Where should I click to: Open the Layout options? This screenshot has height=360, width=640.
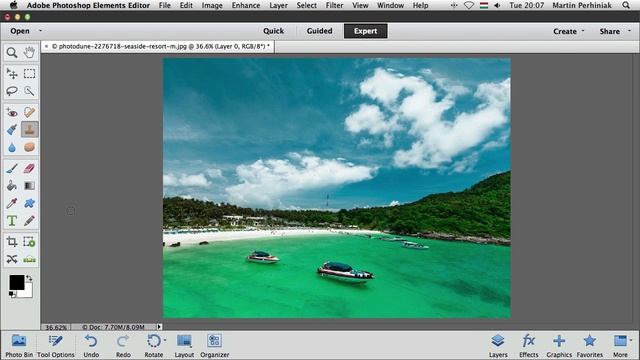tap(184, 345)
